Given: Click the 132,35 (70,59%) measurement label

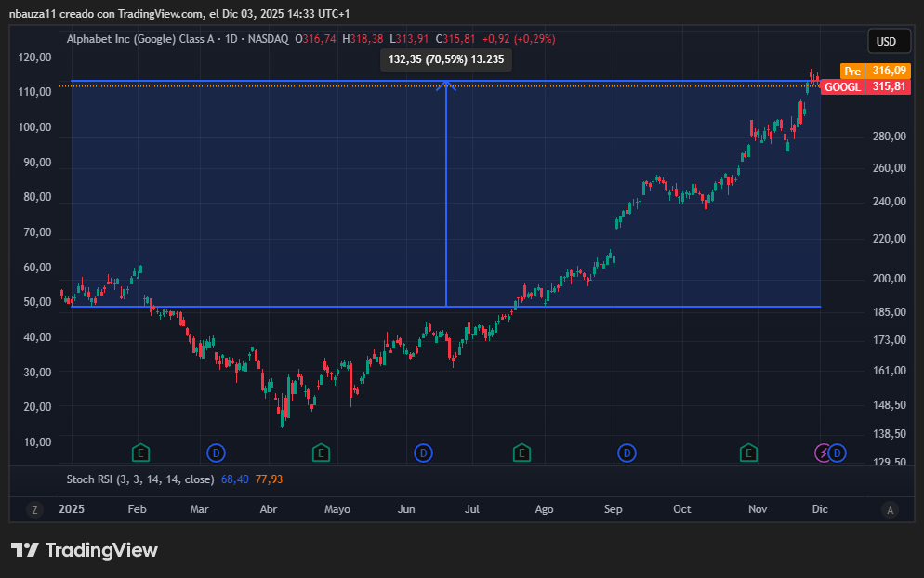Looking at the screenshot, I should [446, 59].
